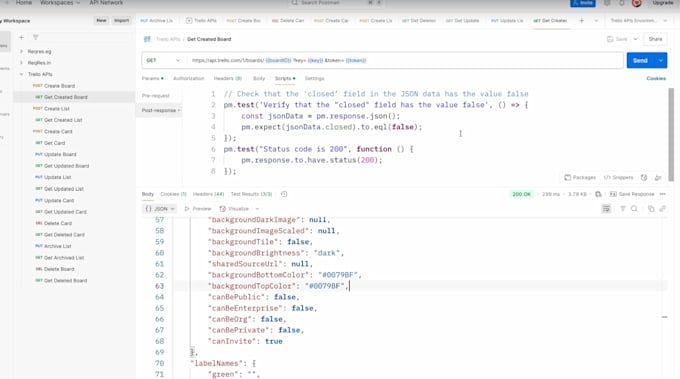Switch to the request Headers tab

(x=228, y=78)
